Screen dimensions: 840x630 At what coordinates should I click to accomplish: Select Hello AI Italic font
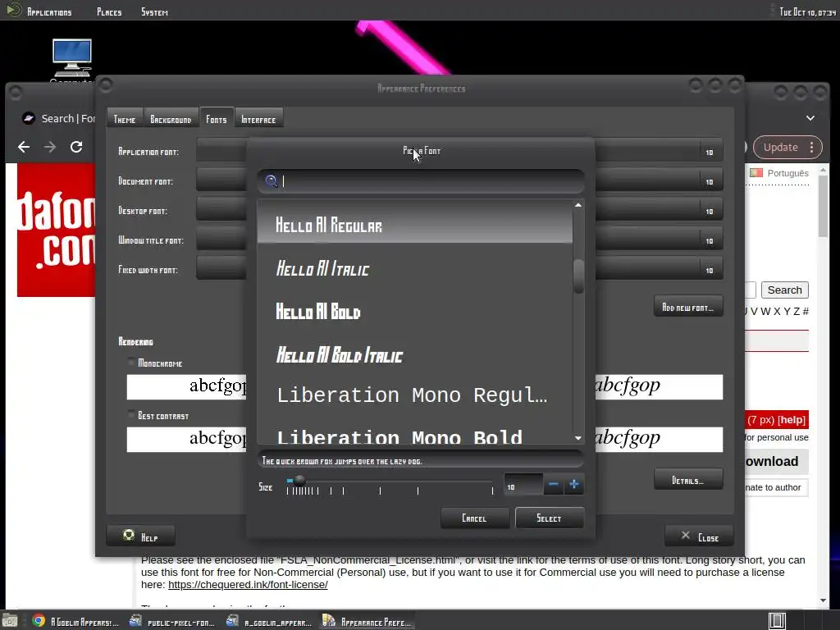[x=414, y=268]
